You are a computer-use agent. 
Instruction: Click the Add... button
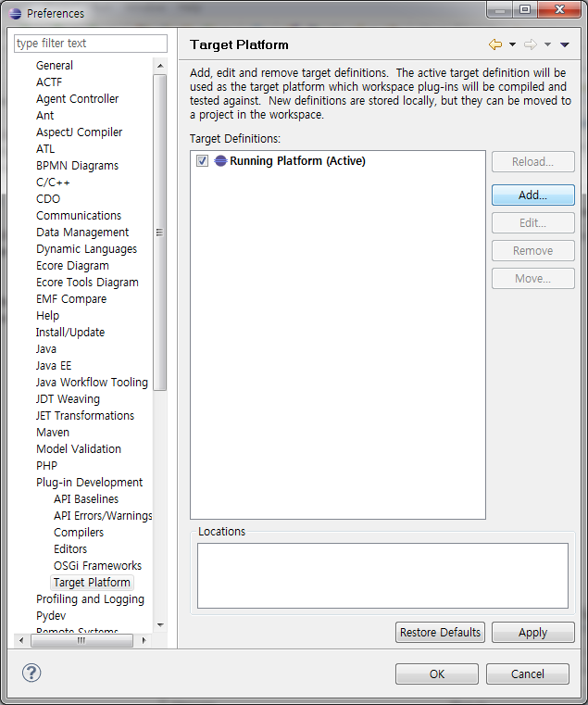533,195
